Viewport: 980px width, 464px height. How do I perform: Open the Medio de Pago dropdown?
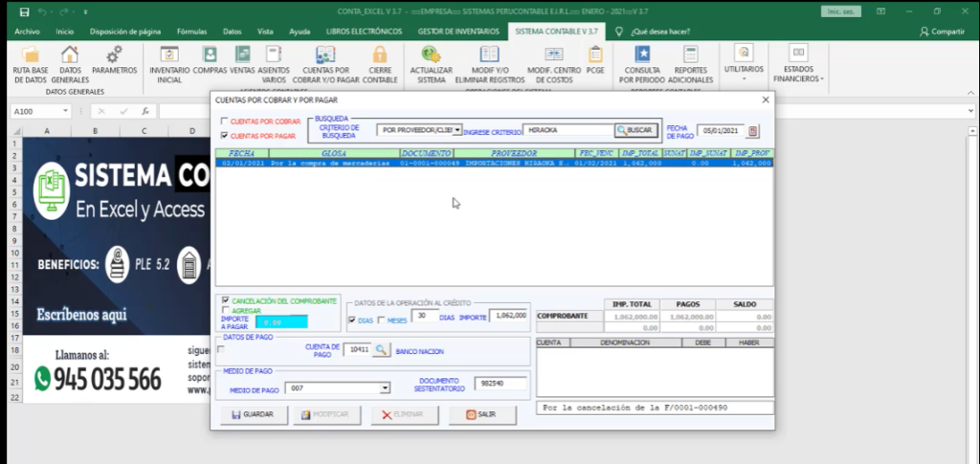point(385,388)
